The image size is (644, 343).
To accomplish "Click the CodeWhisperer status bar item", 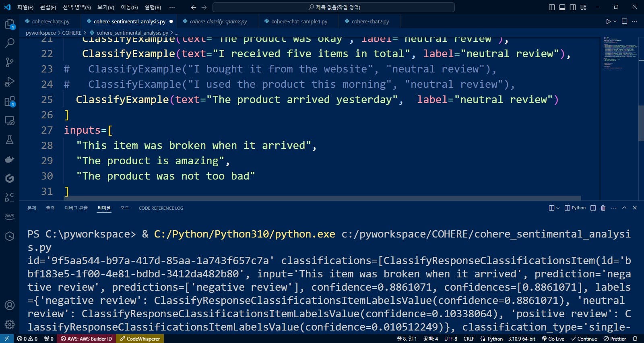I will pos(140,339).
